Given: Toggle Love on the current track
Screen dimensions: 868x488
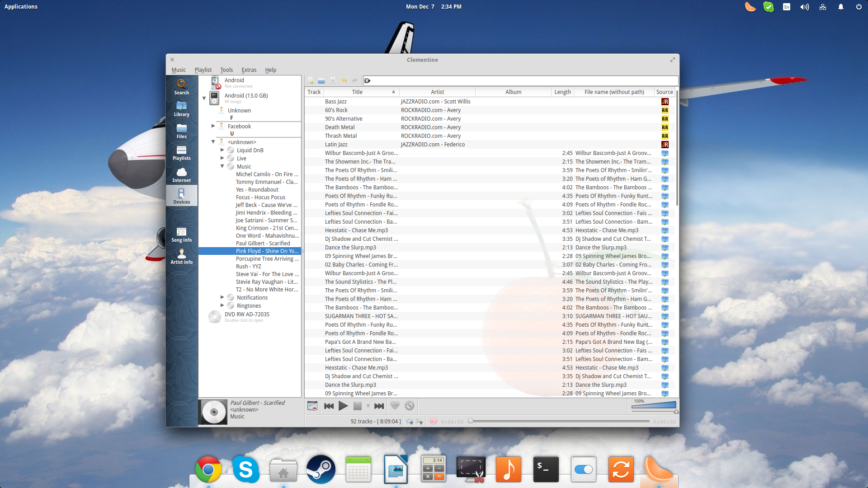Looking at the screenshot, I should click(x=395, y=406).
